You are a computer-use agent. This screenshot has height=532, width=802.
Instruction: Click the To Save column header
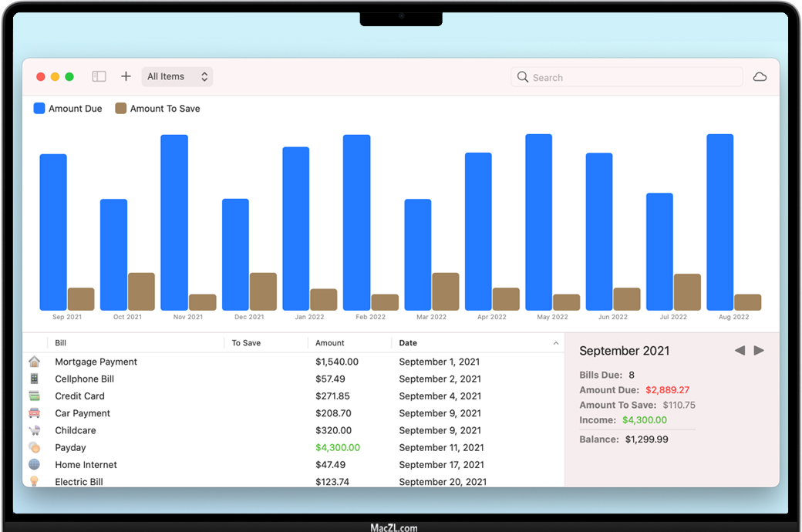246,343
